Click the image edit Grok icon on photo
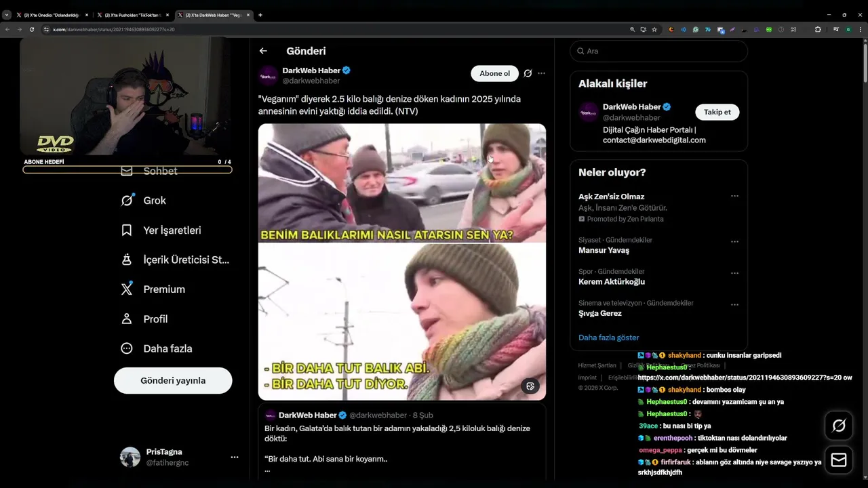Screen dimensions: 868x488 530,386
